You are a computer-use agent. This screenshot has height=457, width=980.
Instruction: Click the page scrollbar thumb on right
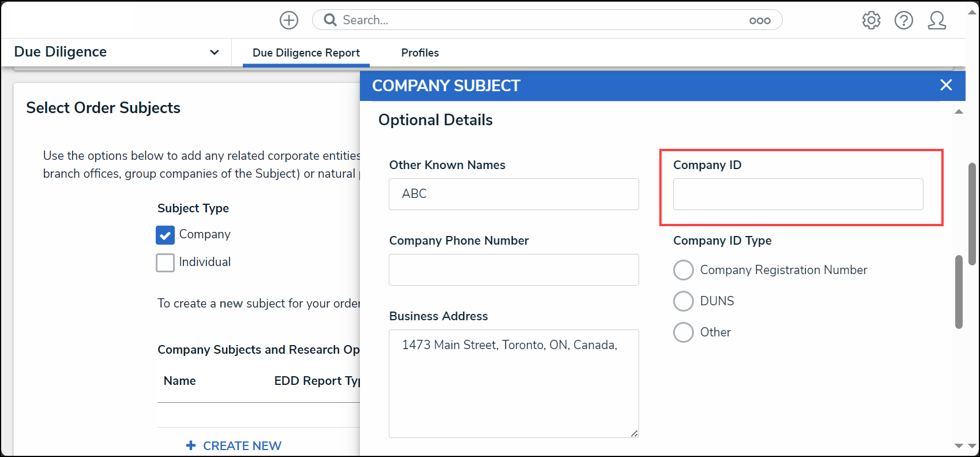(x=972, y=213)
